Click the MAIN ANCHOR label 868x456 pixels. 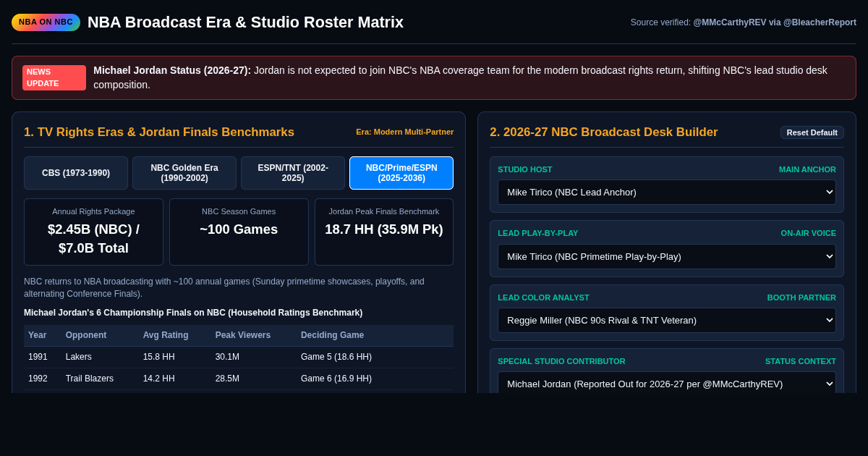807,169
